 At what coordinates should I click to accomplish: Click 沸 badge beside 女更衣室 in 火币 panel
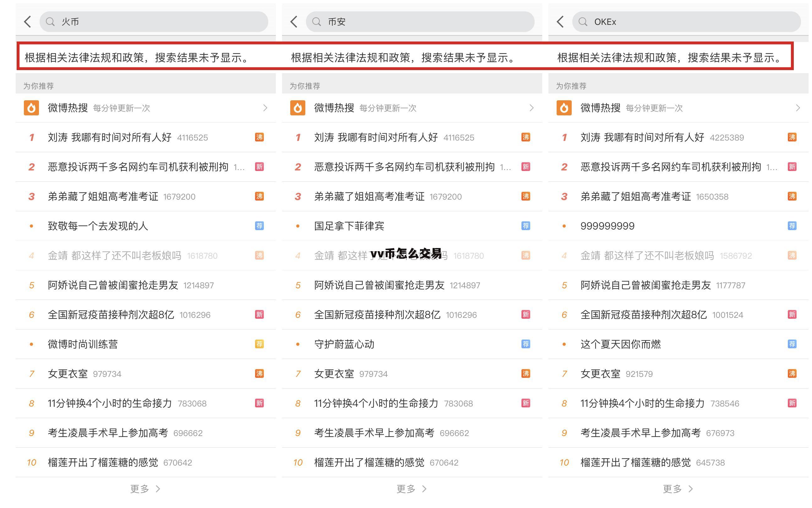click(259, 373)
